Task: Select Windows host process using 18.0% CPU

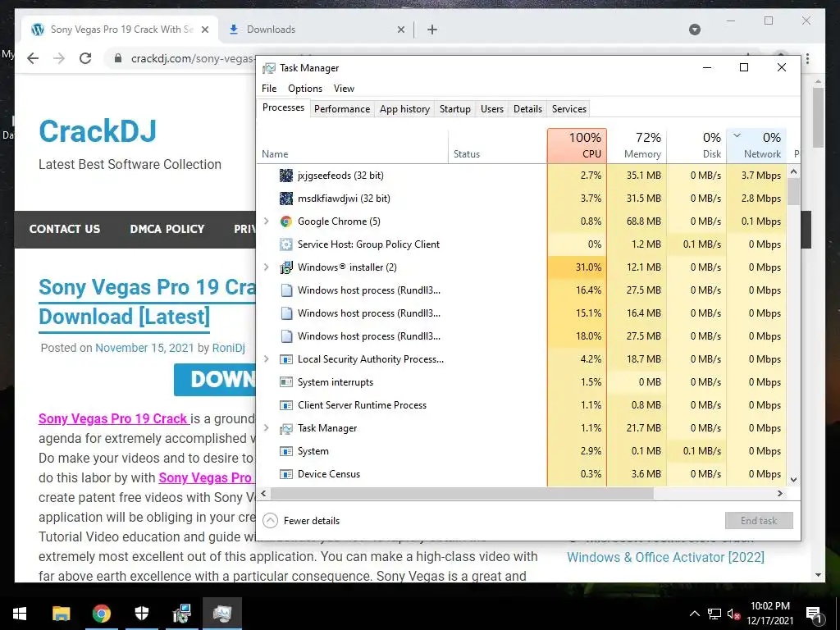Action: tap(523, 336)
